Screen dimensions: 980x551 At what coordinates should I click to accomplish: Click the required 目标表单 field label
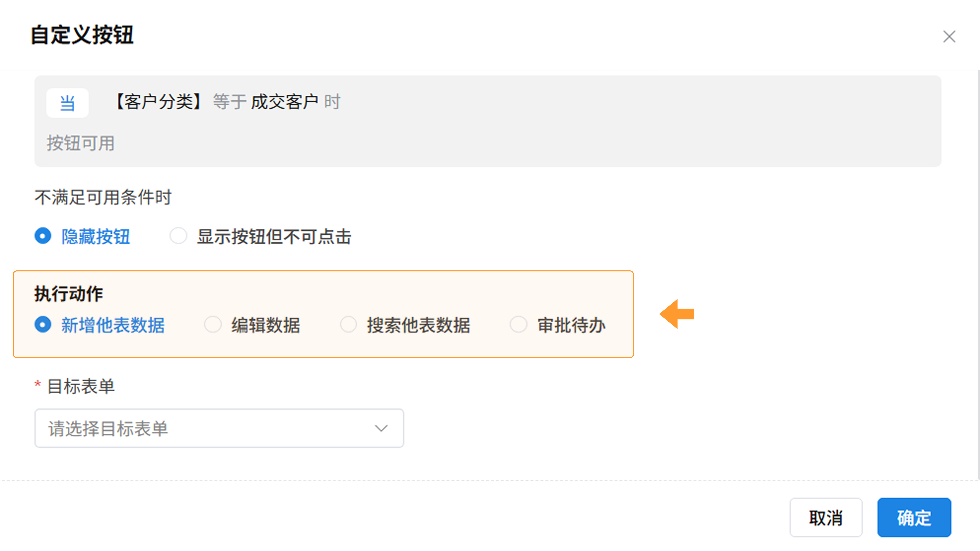tap(81, 386)
